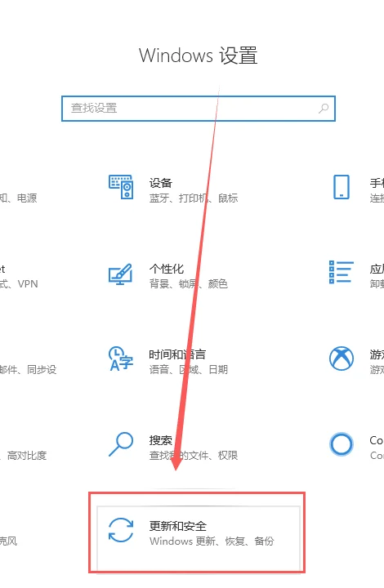384x588 pixels.
Task: Click the 搜索 category title
Action: [160, 440]
